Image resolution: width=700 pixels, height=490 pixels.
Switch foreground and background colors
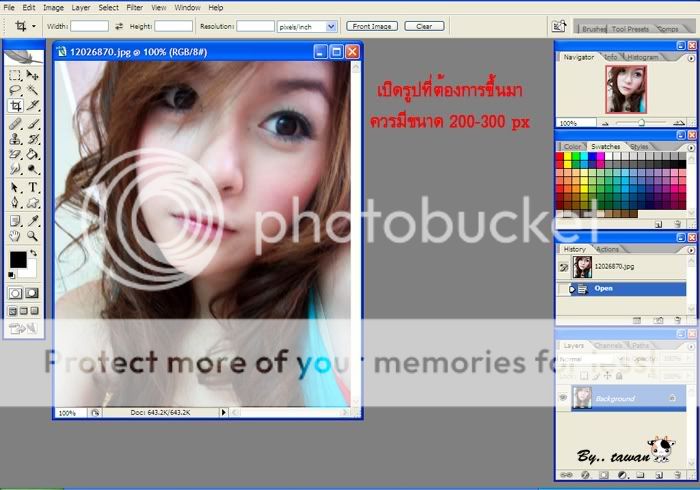point(33,254)
